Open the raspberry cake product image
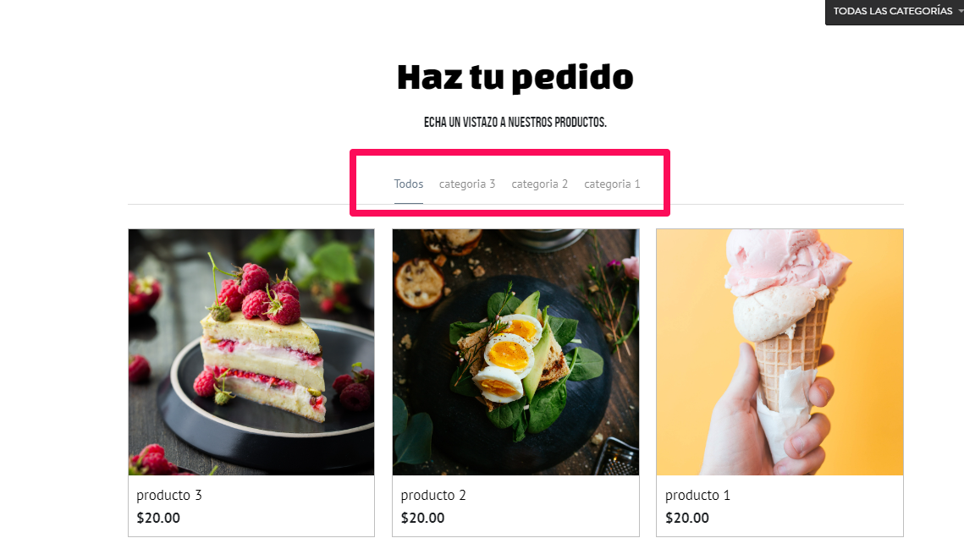The height and width of the screenshot is (560, 964). [x=251, y=352]
